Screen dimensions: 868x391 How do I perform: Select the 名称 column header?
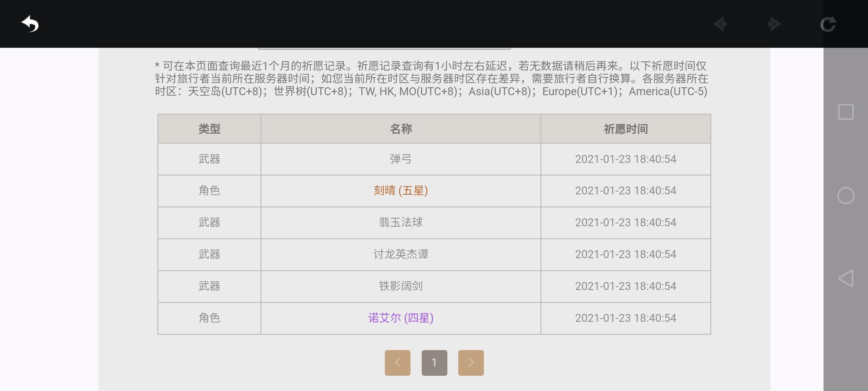tap(401, 129)
